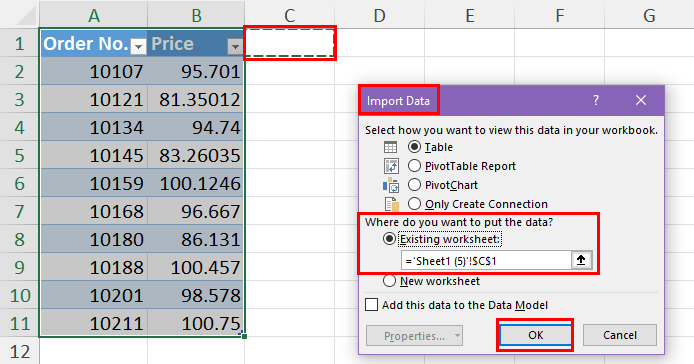Click cell with order 10145

click(x=94, y=155)
